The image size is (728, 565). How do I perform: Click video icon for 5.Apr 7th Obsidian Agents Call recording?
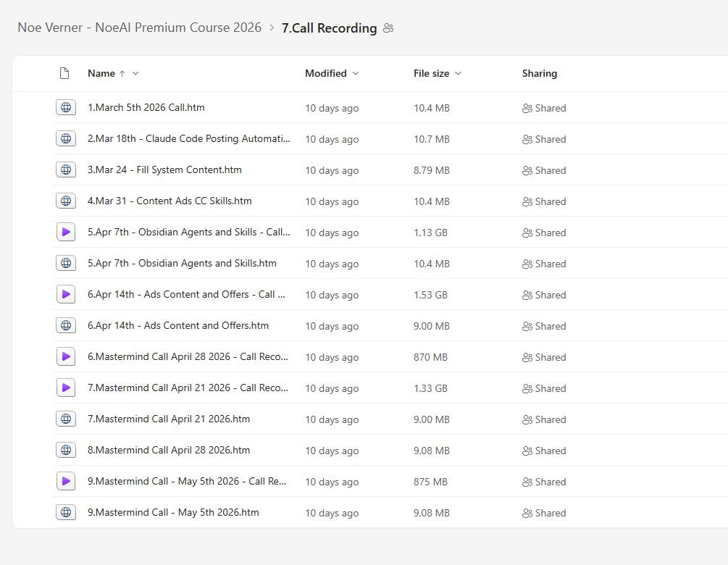(x=66, y=232)
